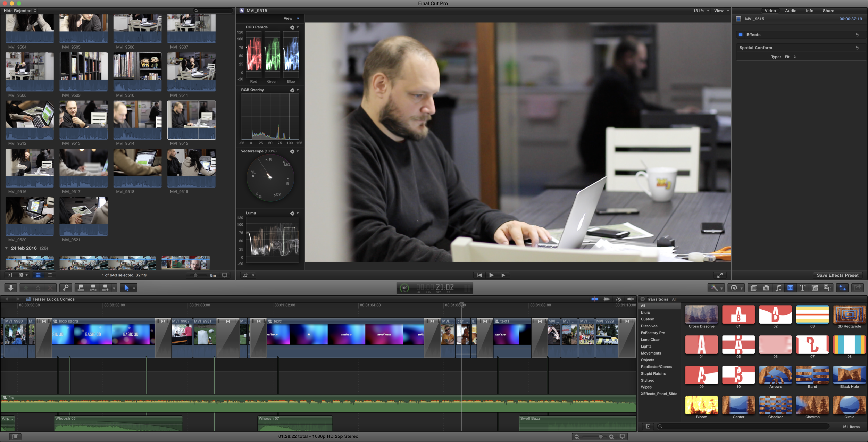Toggle timeline Snapping
Image resolution: width=868 pixels, height=442 pixels.
coord(631,299)
